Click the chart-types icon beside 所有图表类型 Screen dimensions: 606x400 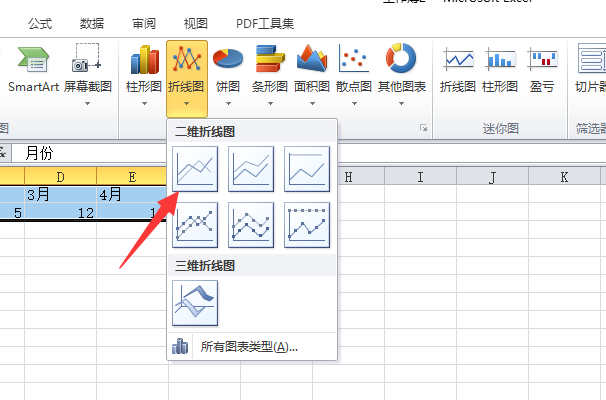180,346
